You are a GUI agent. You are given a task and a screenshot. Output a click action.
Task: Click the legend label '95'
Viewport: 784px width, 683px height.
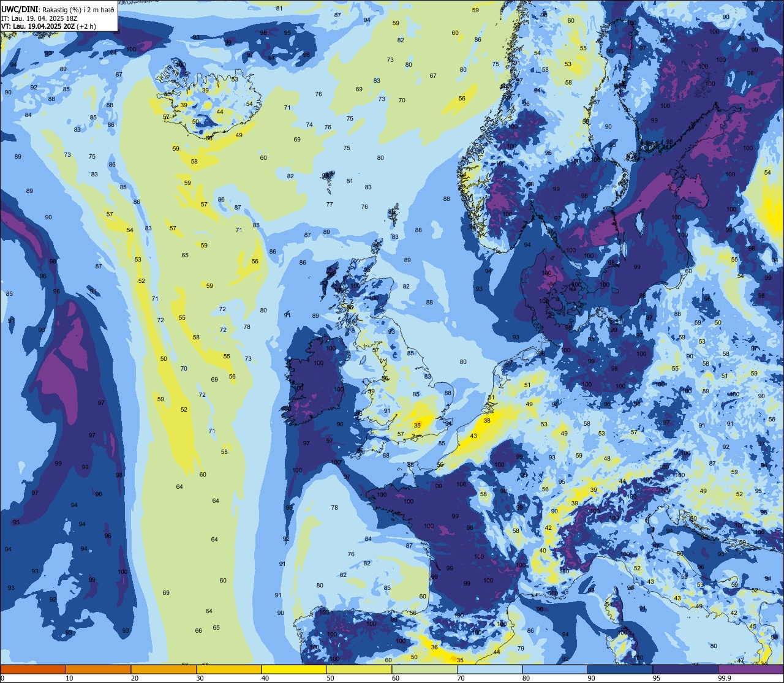657,678
